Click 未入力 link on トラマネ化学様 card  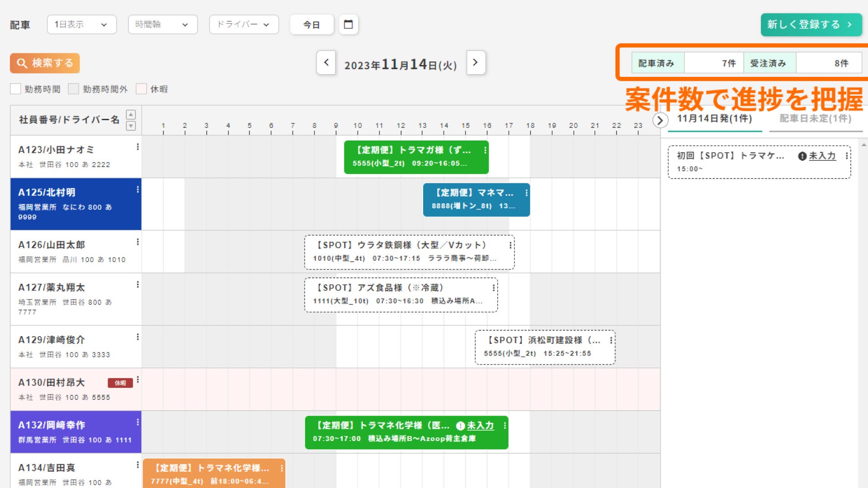point(480,426)
